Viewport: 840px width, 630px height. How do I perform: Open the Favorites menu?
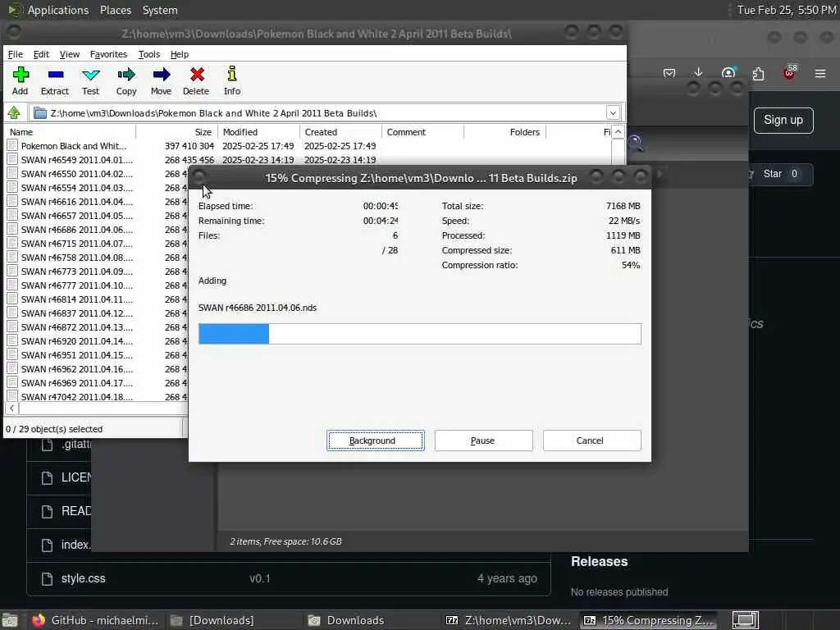coord(108,54)
